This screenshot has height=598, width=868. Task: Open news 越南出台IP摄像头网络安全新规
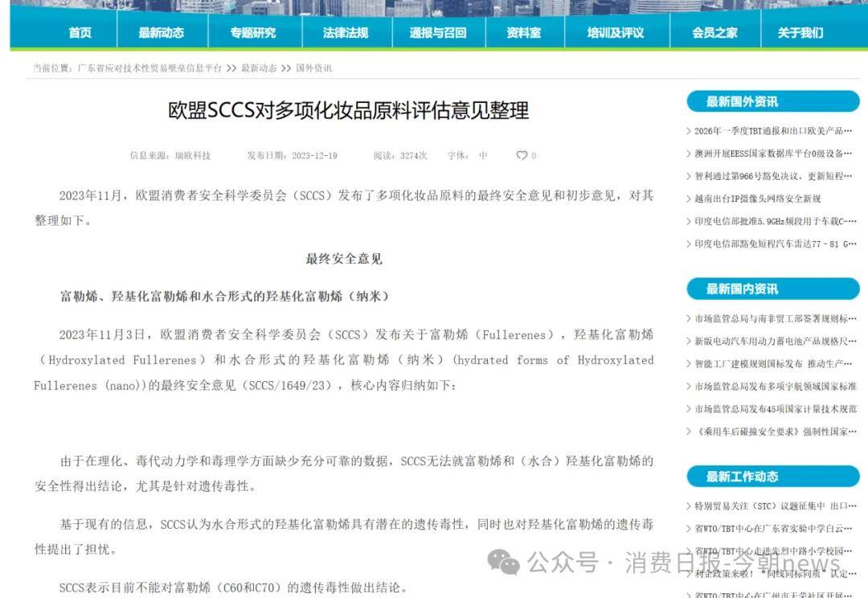pos(757,199)
